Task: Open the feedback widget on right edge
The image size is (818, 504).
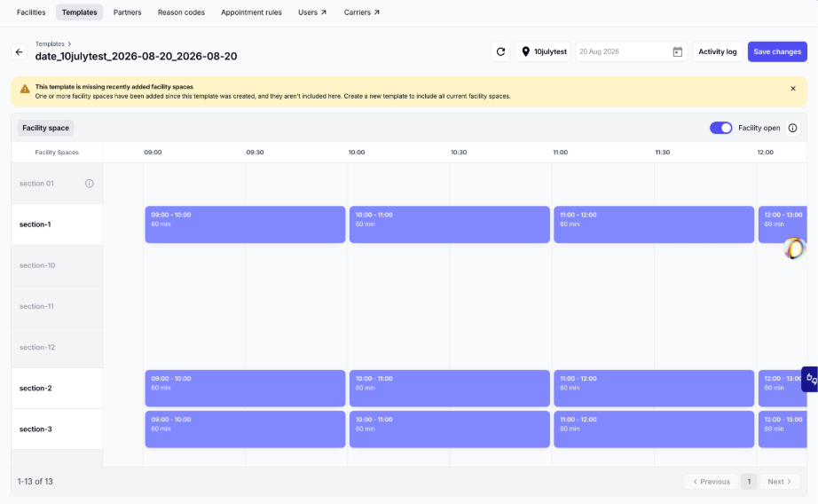Action: (x=810, y=379)
